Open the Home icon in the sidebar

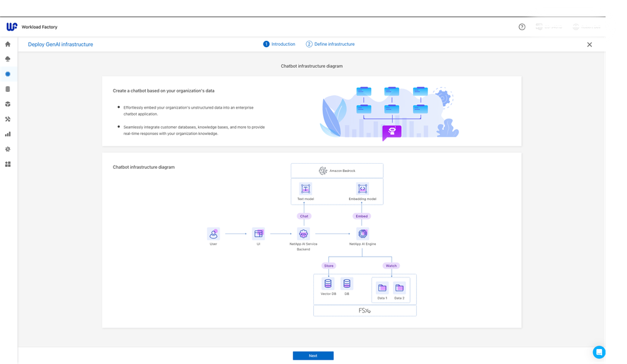(x=8, y=45)
